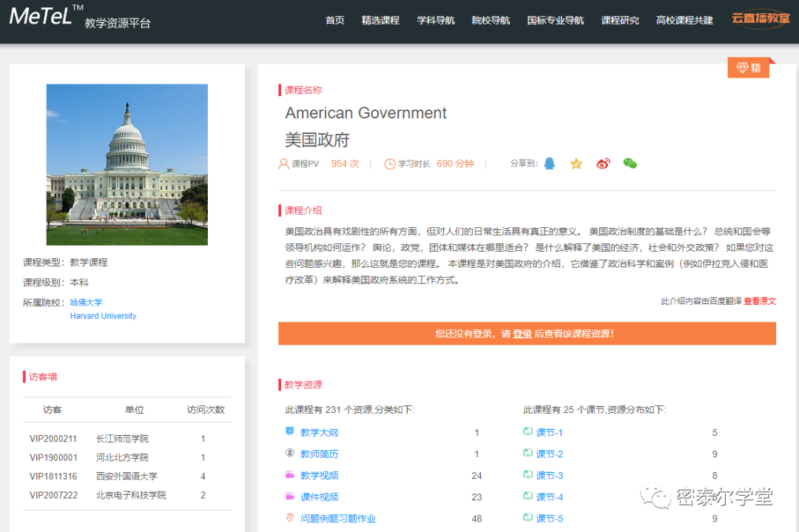Open lesson 课节-1 link
Screen dimensions: 799x532
(x=549, y=432)
